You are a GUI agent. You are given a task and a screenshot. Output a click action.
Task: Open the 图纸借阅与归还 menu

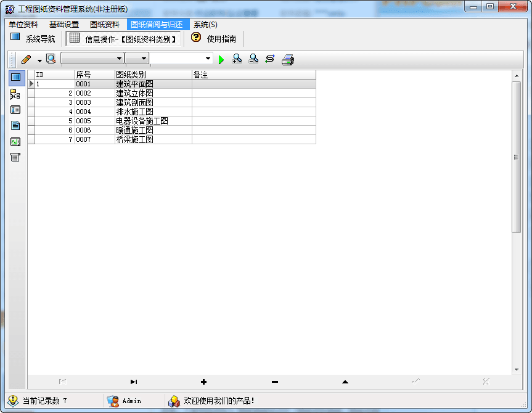click(157, 25)
